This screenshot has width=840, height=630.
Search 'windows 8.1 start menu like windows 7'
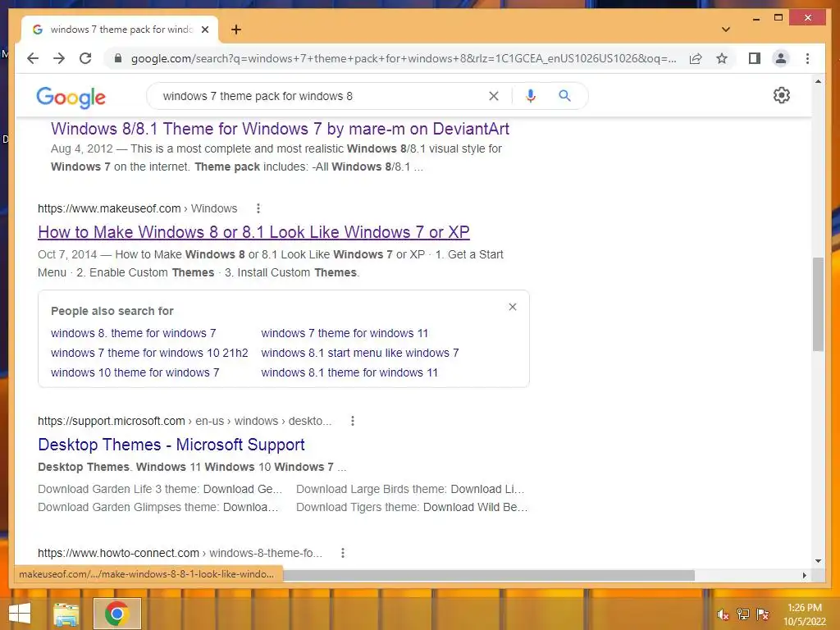[360, 353]
